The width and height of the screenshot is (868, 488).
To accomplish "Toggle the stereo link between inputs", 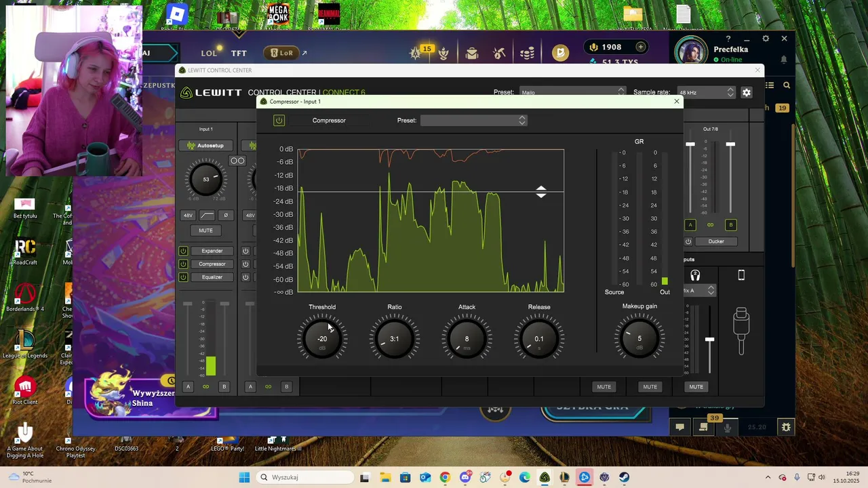I will tap(237, 161).
